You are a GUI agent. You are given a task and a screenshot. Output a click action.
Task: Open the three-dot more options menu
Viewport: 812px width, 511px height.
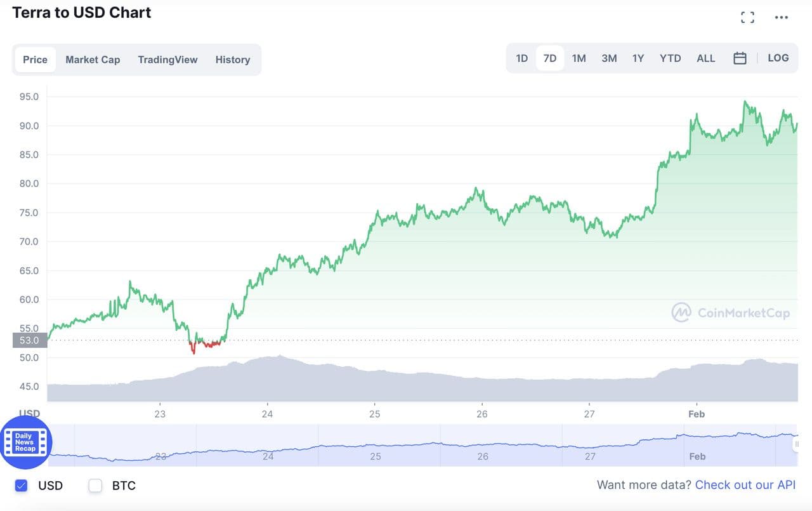(x=782, y=18)
